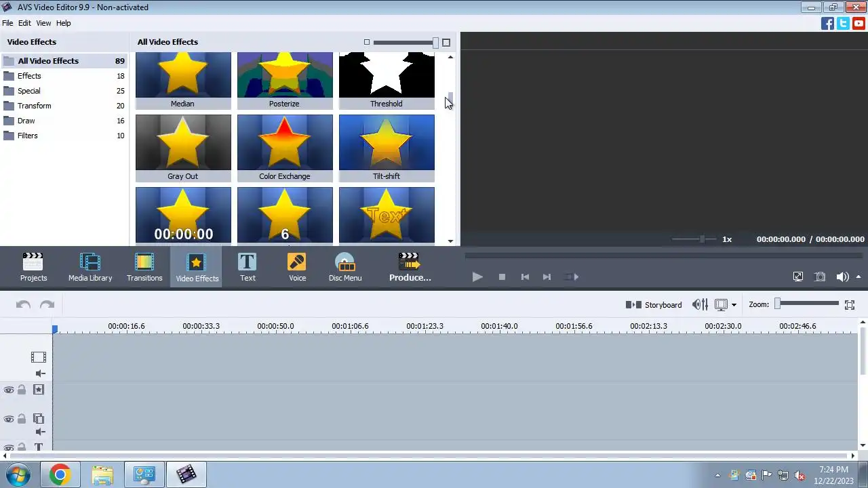Select All Video Effects folder

64,61
